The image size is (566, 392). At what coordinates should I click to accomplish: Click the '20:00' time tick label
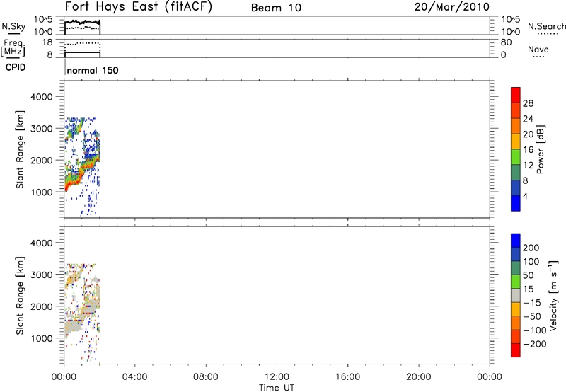[419, 377]
